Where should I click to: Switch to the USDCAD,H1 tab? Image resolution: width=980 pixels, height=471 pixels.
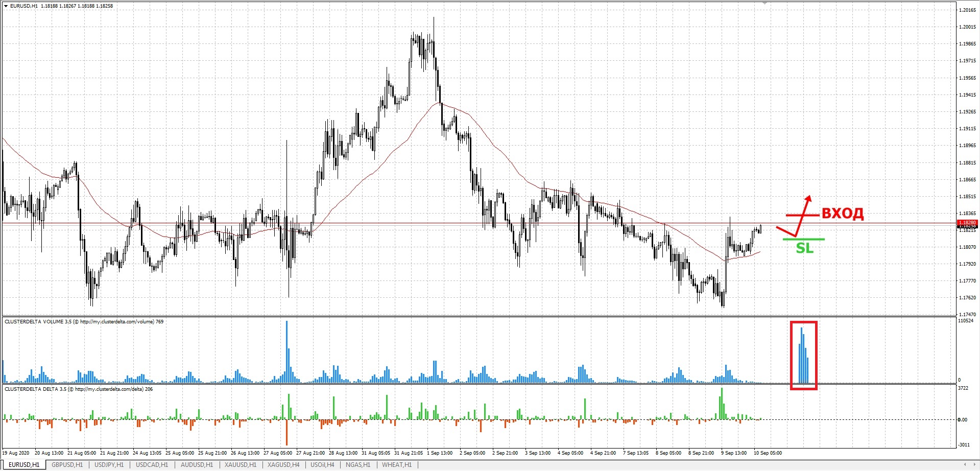[x=152, y=465]
